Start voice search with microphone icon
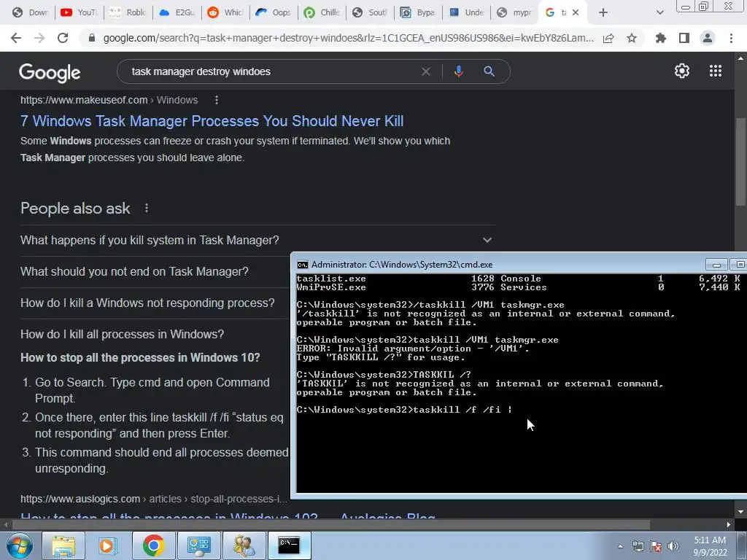 [458, 71]
